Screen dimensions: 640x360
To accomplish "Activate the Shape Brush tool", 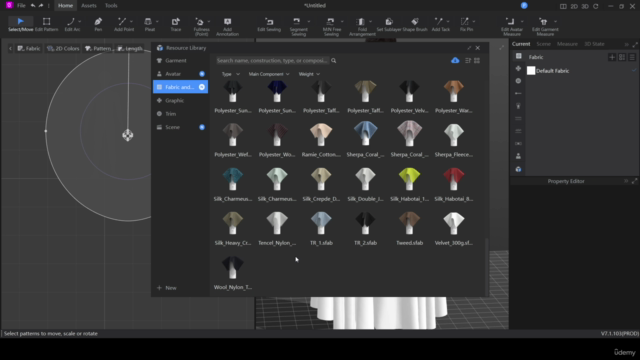I will click(415, 24).
